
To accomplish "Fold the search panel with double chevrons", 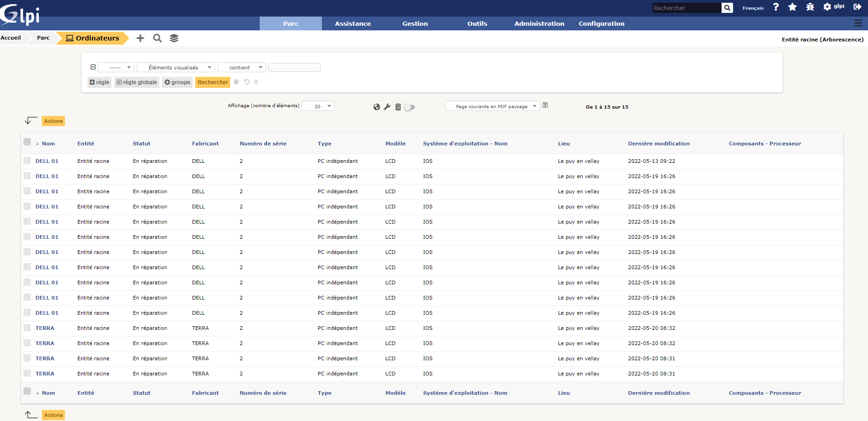I will point(256,82).
